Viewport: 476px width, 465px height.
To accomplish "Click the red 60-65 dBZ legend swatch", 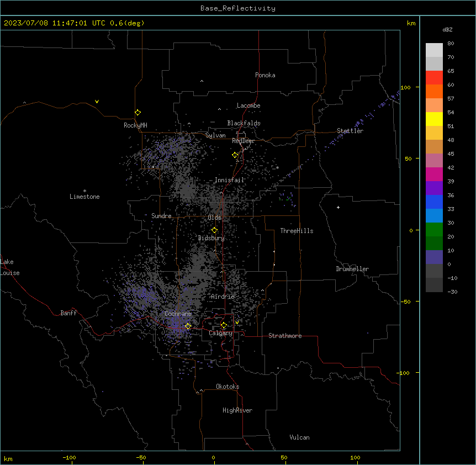I will point(434,78).
